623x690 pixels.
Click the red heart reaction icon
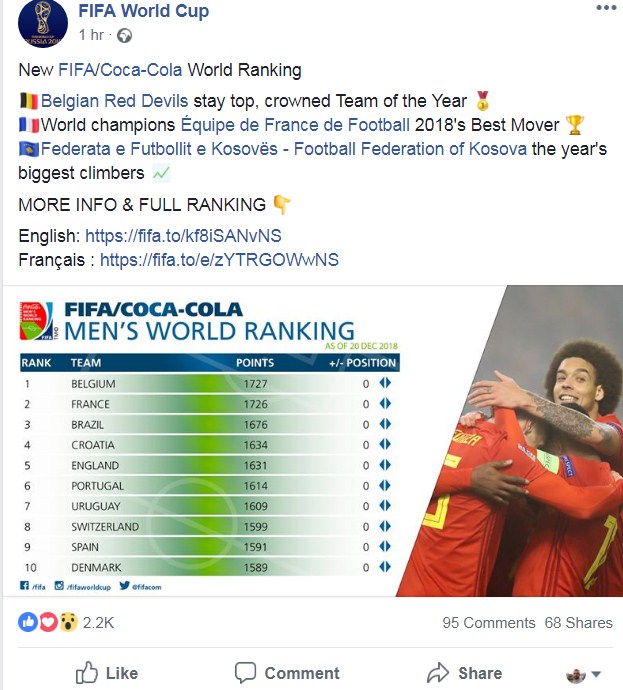click(x=48, y=622)
